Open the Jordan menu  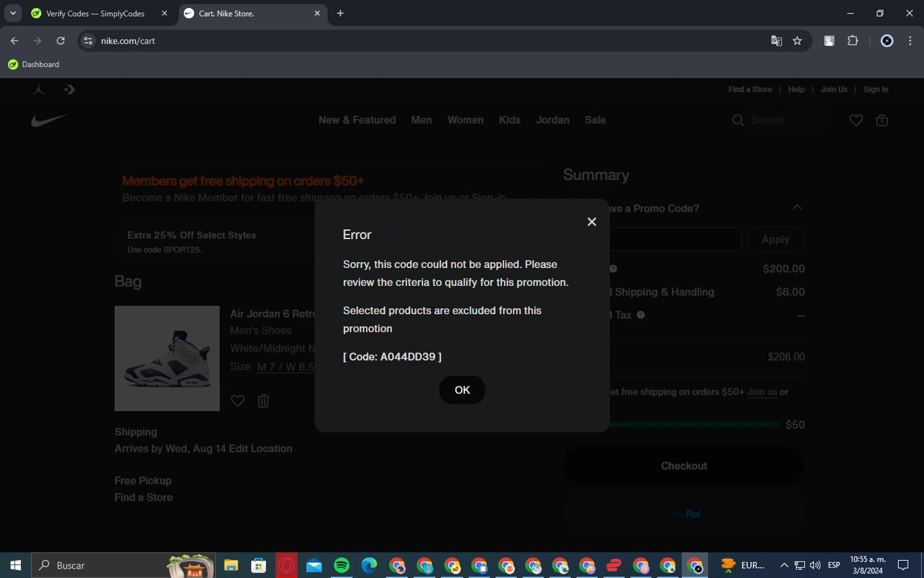pos(553,120)
